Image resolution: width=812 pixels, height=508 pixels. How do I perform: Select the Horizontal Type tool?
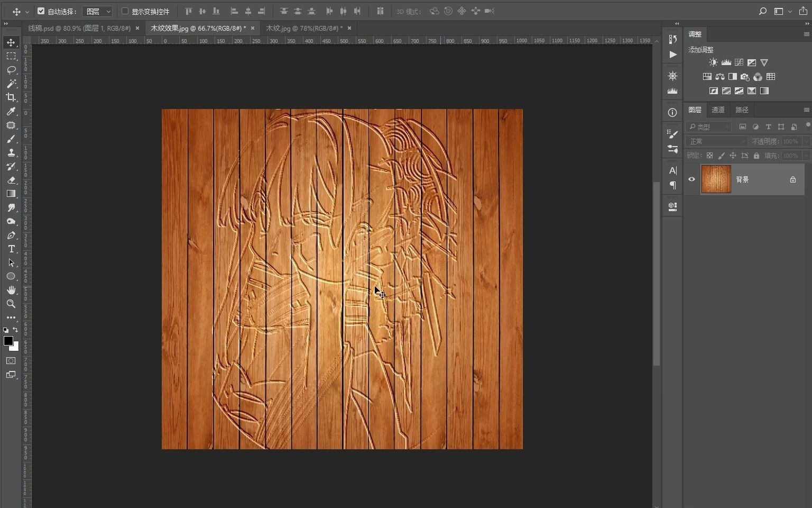point(11,249)
